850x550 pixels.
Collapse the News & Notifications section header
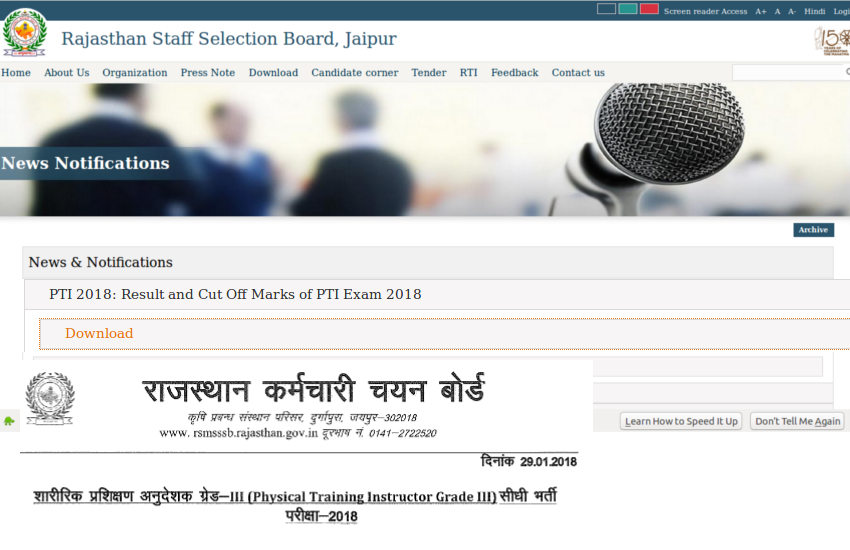pyautogui.click(x=100, y=262)
